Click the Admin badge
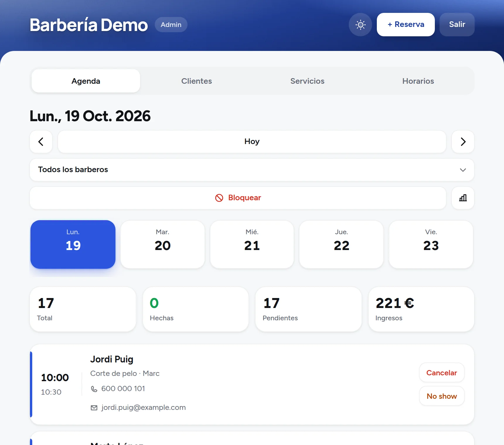 pos(171,25)
